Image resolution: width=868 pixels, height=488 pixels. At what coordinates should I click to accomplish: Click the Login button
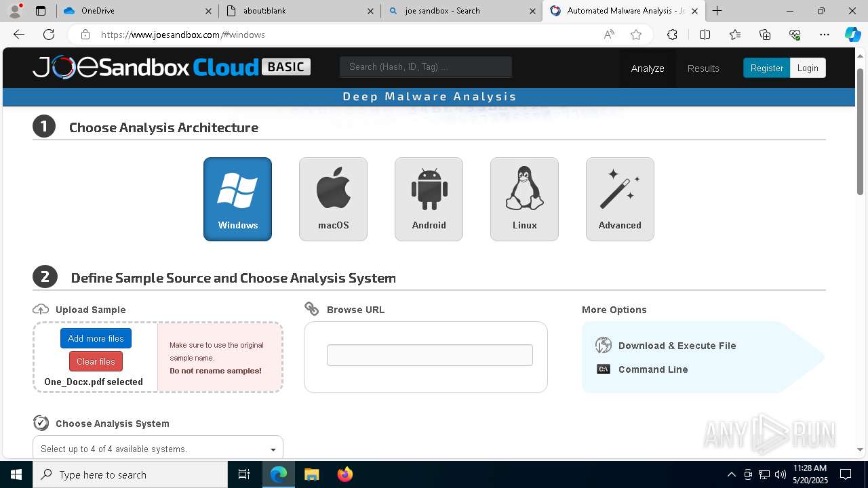click(808, 68)
